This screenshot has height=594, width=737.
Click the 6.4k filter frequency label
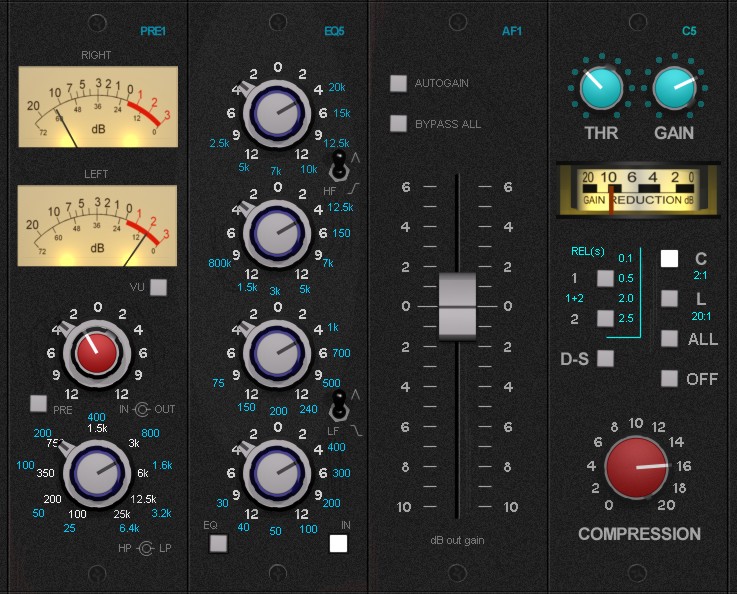[x=129, y=528]
